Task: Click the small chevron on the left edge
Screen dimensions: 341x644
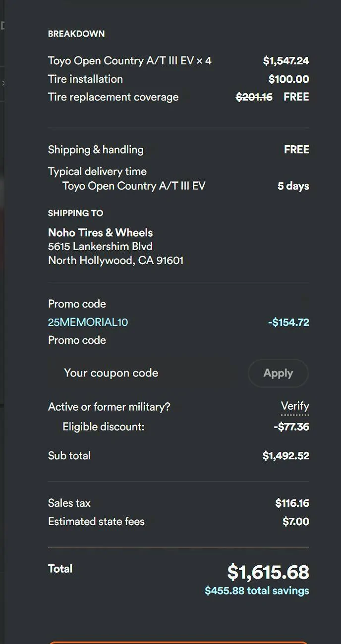Action: pyautogui.click(x=3, y=83)
